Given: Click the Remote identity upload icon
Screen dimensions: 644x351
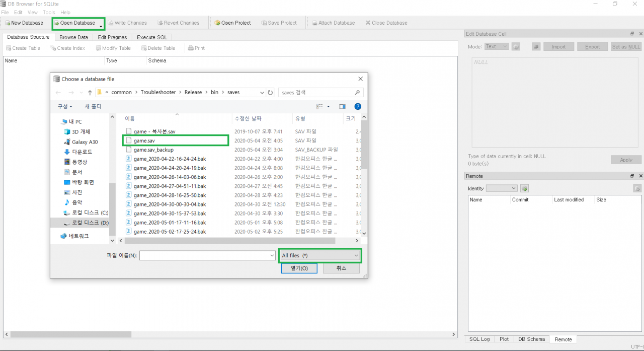Looking at the screenshot, I should click(637, 188).
